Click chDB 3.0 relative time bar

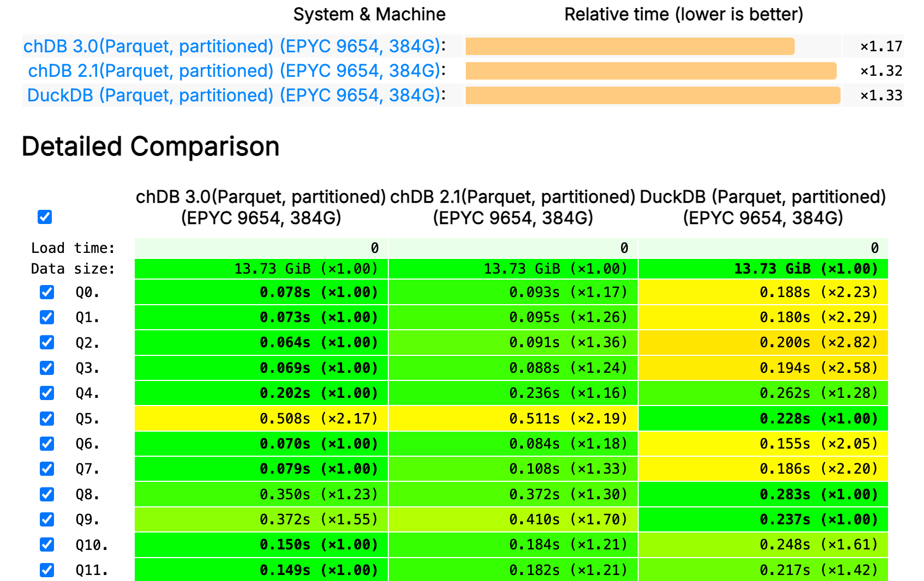pos(630,46)
